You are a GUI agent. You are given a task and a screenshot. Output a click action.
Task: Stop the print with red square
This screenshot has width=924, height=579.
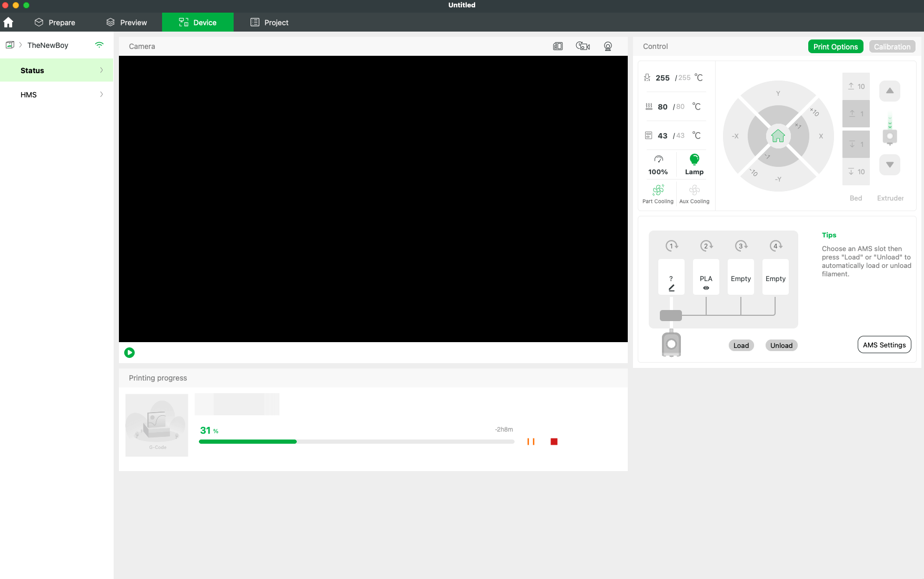554,442
